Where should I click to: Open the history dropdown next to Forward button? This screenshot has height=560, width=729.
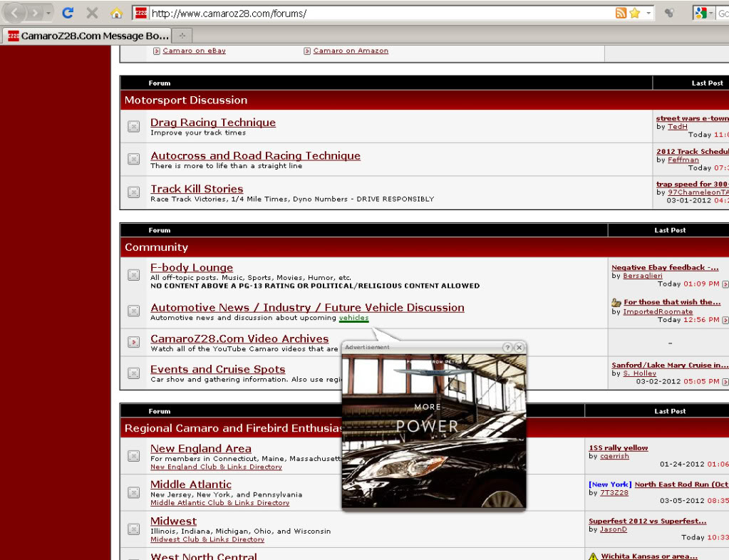click(x=48, y=13)
